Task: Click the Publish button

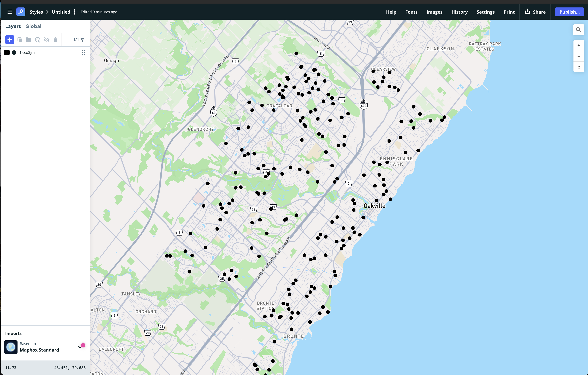Action: click(x=569, y=12)
